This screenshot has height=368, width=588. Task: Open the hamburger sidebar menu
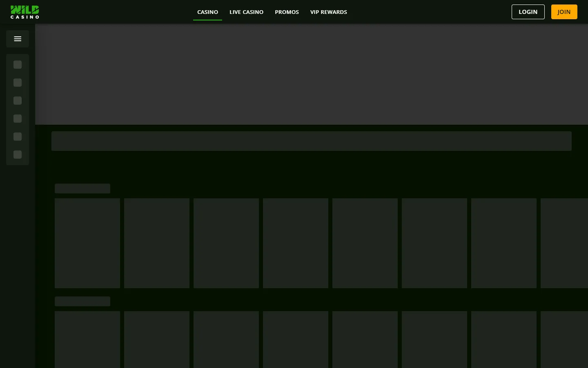coord(18,39)
